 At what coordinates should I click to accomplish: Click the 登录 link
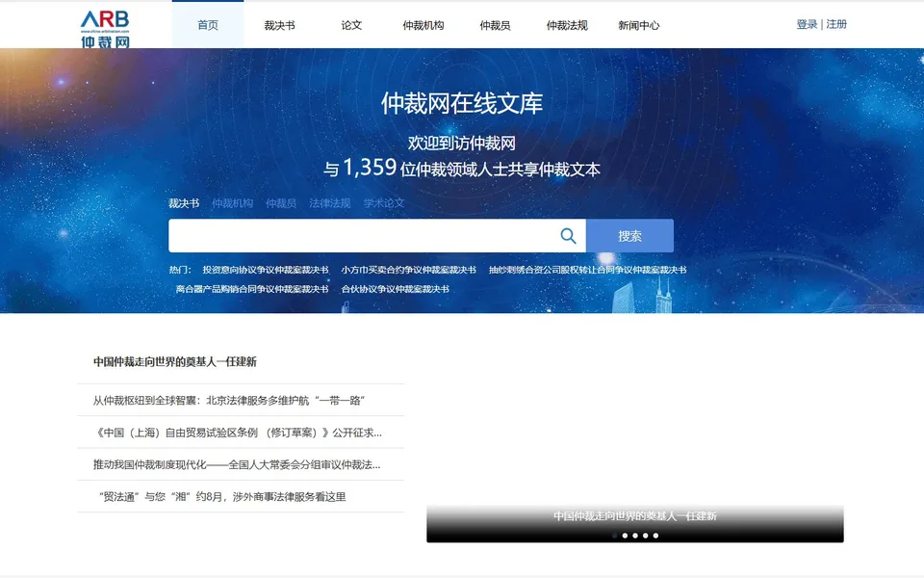pyautogui.click(x=807, y=24)
